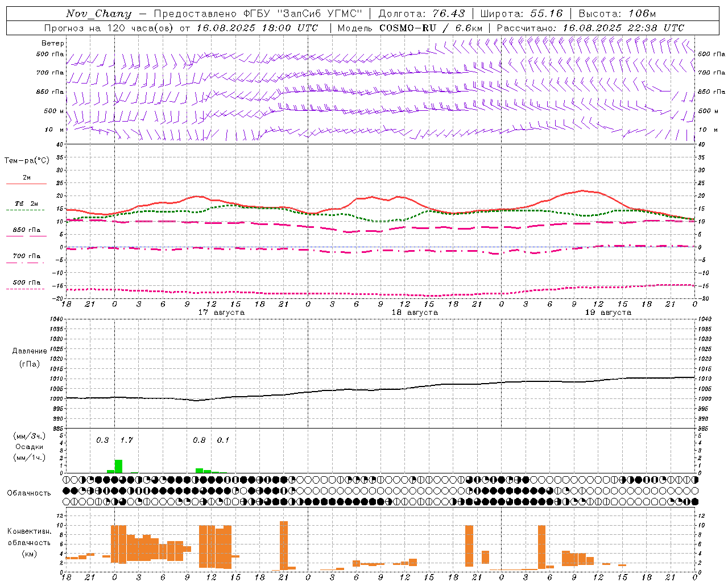Viewport: 728px width, 582px height.
Task: Click the model name "COSMO-RU / 6.6км"
Action: point(431,28)
